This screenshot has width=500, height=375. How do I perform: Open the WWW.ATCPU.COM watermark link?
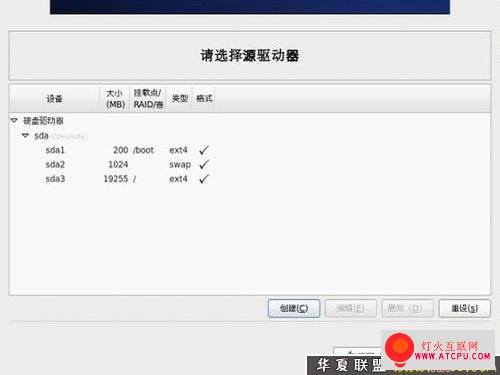(452, 356)
